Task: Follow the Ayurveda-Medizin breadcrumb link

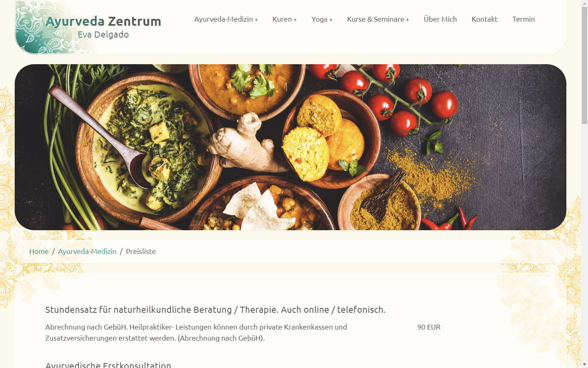Action: coord(87,251)
